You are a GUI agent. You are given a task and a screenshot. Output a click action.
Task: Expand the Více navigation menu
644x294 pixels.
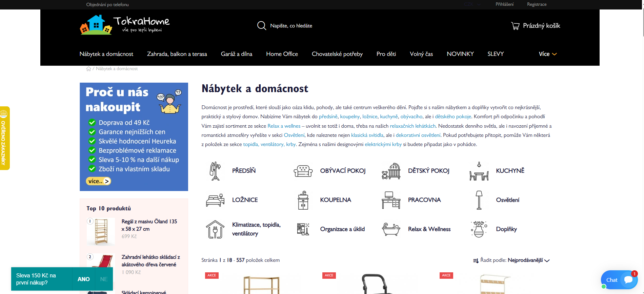click(548, 54)
